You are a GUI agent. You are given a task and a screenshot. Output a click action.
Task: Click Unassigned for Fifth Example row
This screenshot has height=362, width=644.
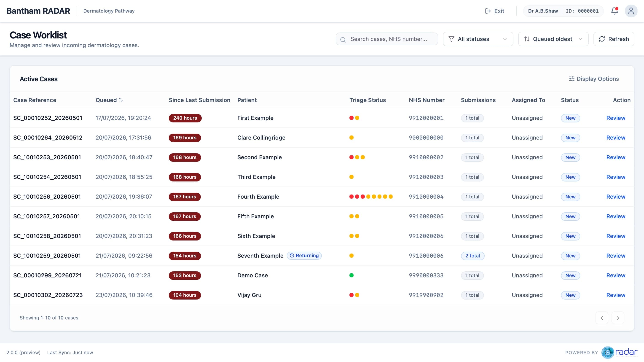click(527, 216)
